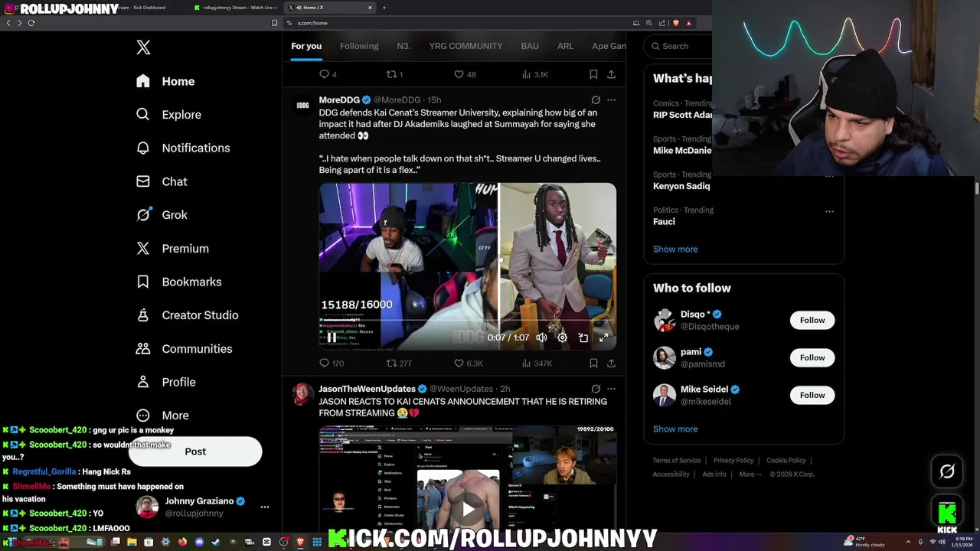Click the X search field
Screen dimensions: 980x551
click(x=678, y=46)
